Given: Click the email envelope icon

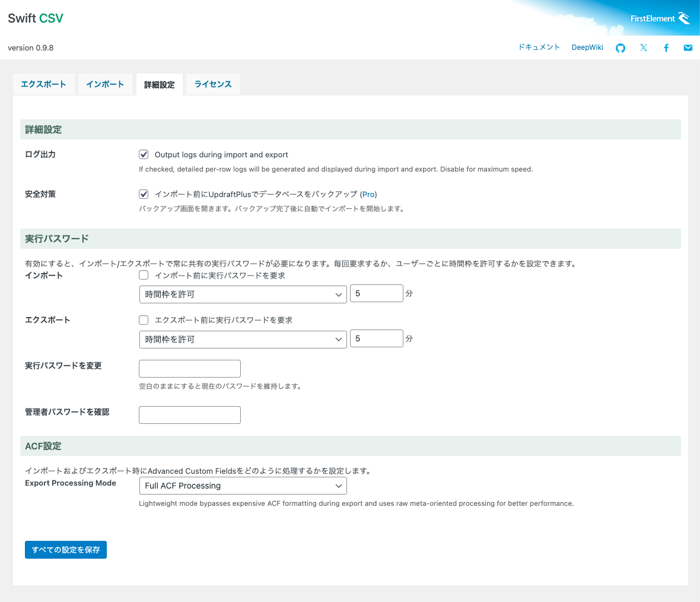Looking at the screenshot, I should click(x=688, y=48).
